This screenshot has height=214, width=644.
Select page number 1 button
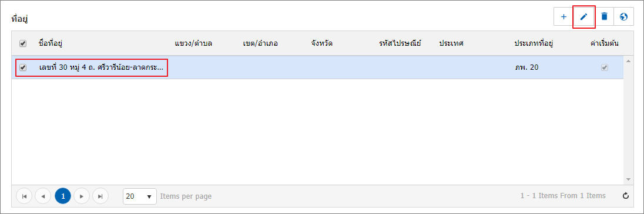tap(62, 196)
